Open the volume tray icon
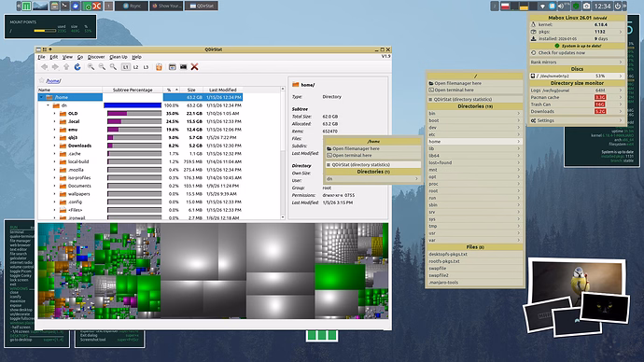 click(x=561, y=7)
